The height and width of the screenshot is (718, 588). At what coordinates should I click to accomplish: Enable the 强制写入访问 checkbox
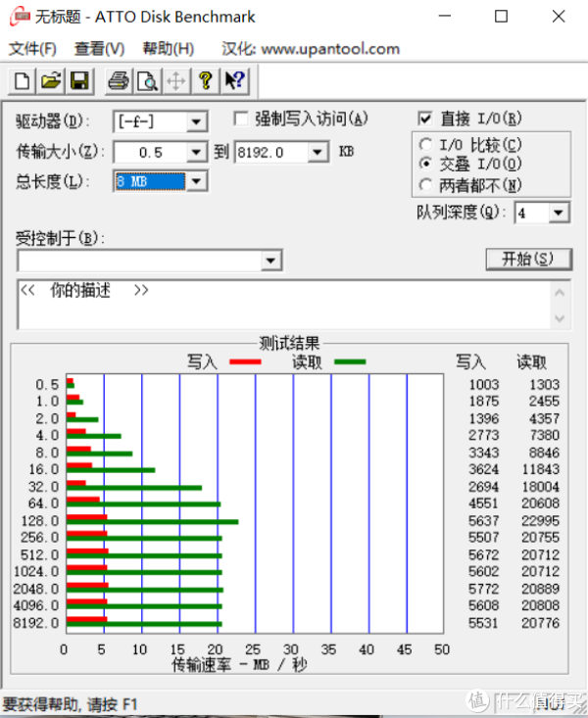tap(241, 119)
